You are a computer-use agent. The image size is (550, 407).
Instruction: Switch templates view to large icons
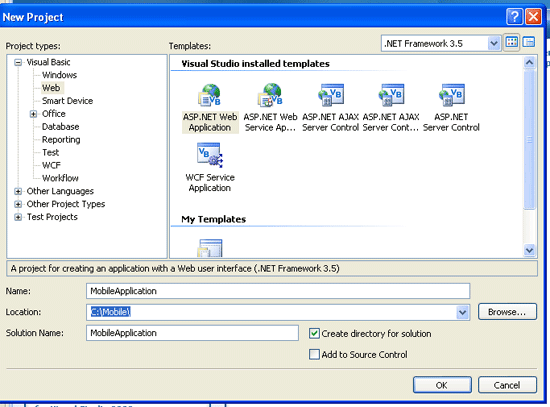point(511,43)
